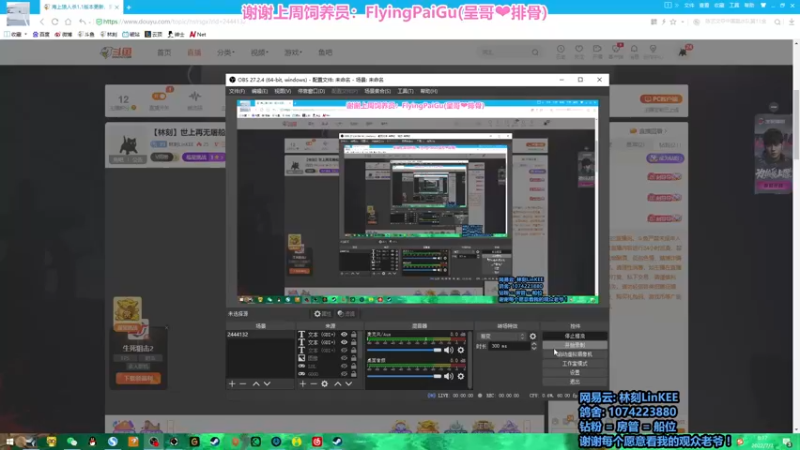This screenshot has width=800, height=450.
Task: Move source down in sources list
Action: click(x=348, y=384)
